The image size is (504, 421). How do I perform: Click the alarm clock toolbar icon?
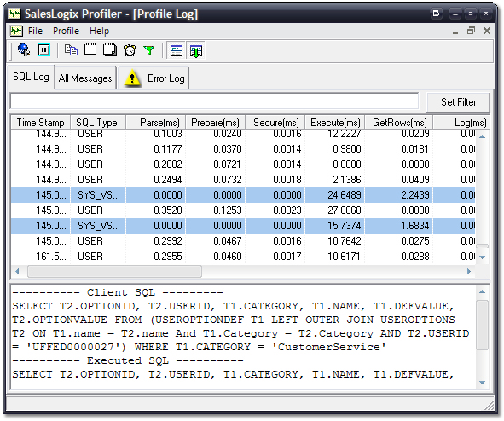(x=130, y=50)
